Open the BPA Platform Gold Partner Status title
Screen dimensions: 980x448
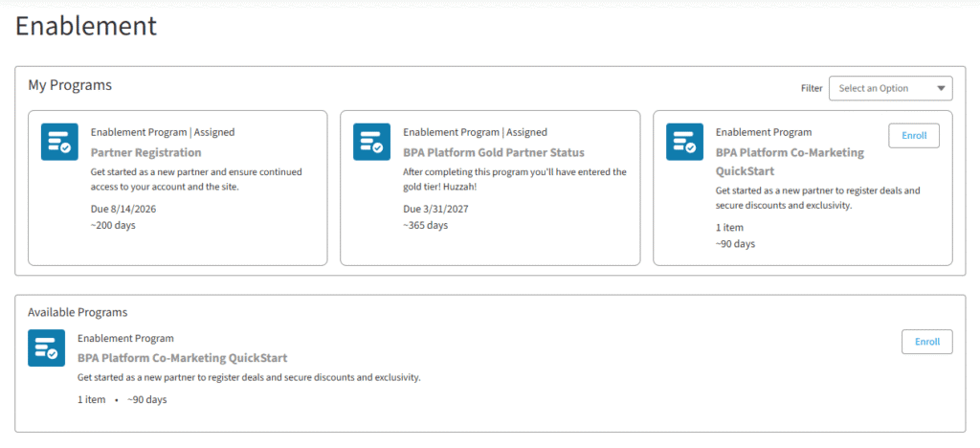pos(493,152)
